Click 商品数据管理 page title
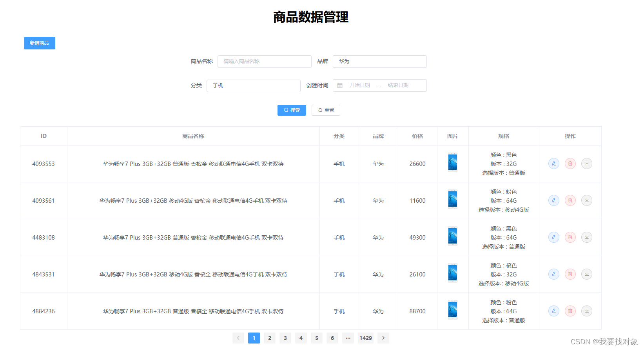 click(311, 17)
